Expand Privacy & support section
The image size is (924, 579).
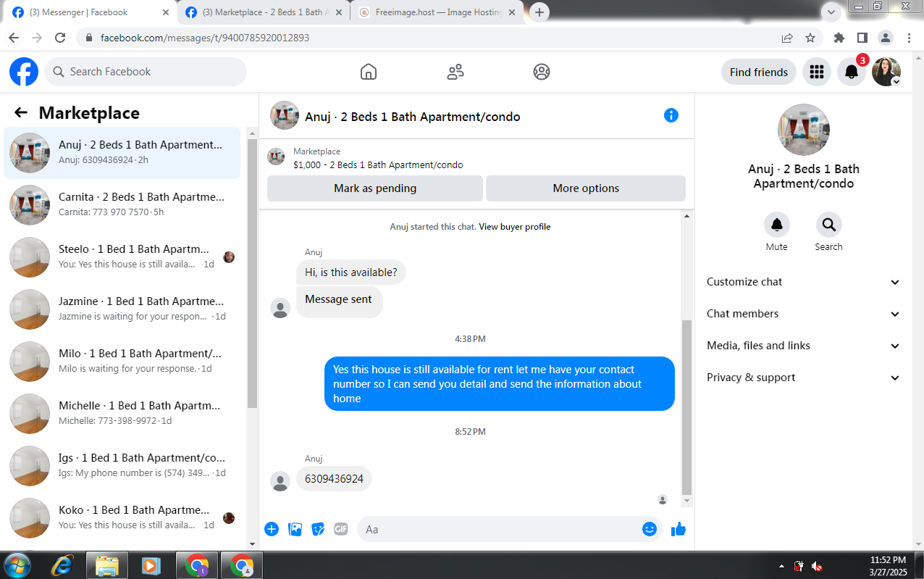pos(804,378)
